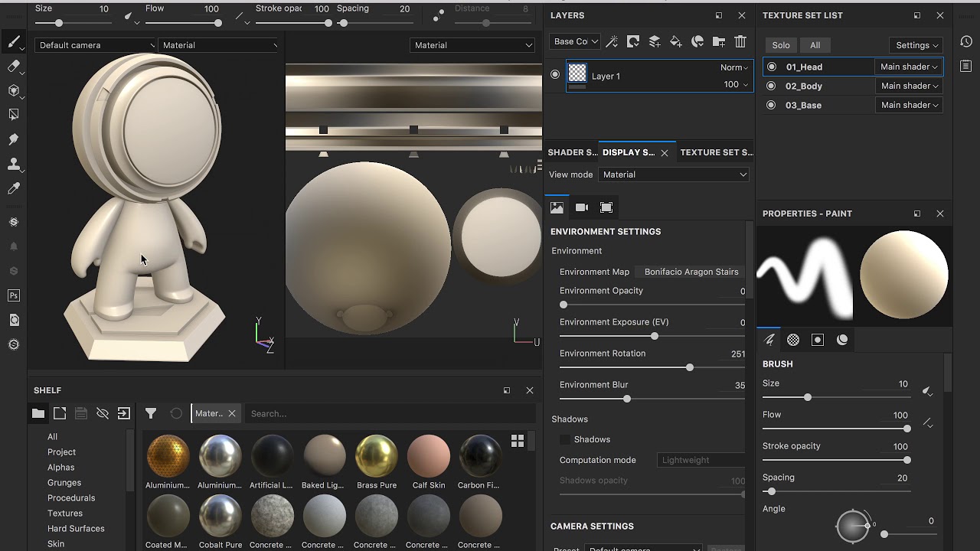Switch to the Texture Set Settings tab
The height and width of the screenshot is (551, 980).
(x=715, y=152)
